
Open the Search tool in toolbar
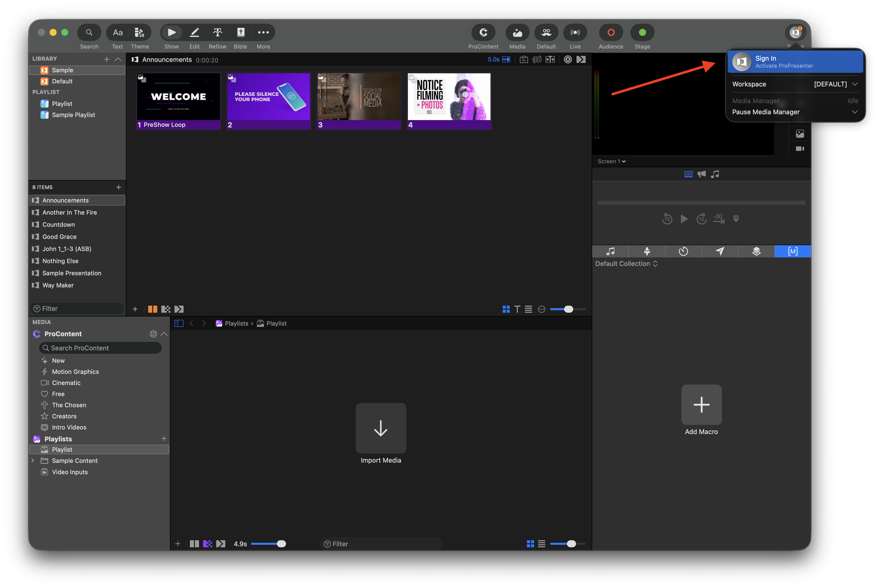tap(89, 33)
